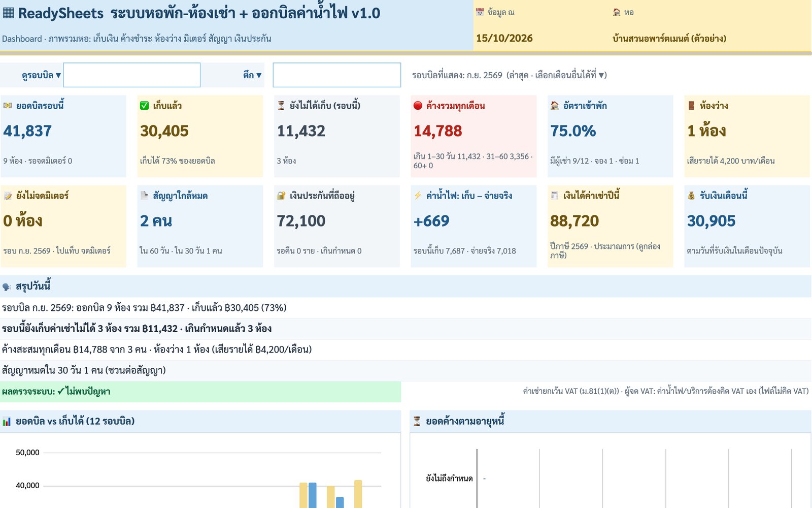Click the VAT note text about ค่าเช่ายกเว้น
Viewport: 812px width, 508px height.
666,391
